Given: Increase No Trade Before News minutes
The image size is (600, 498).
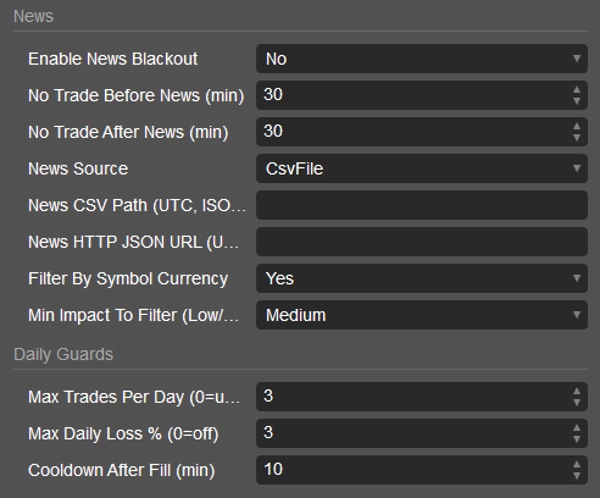Looking at the screenshot, I should pos(576,90).
